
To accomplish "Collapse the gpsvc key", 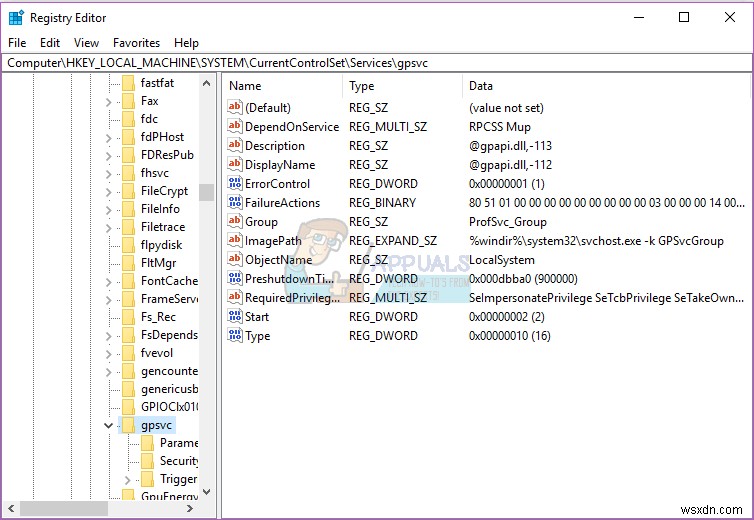I will point(108,425).
